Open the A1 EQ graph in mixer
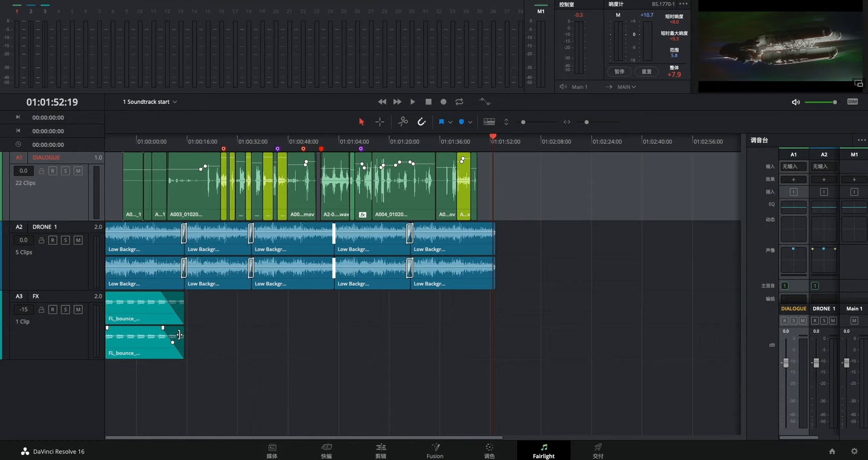 (x=793, y=207)
